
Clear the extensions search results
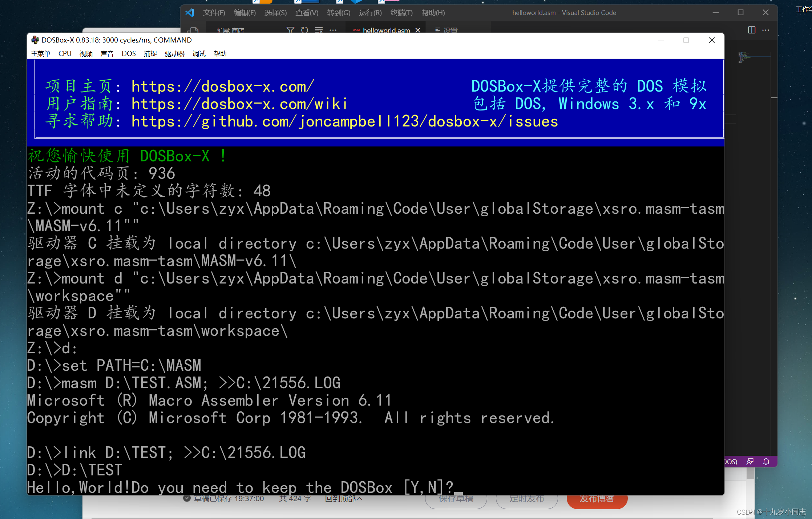(x=319, y=30)
